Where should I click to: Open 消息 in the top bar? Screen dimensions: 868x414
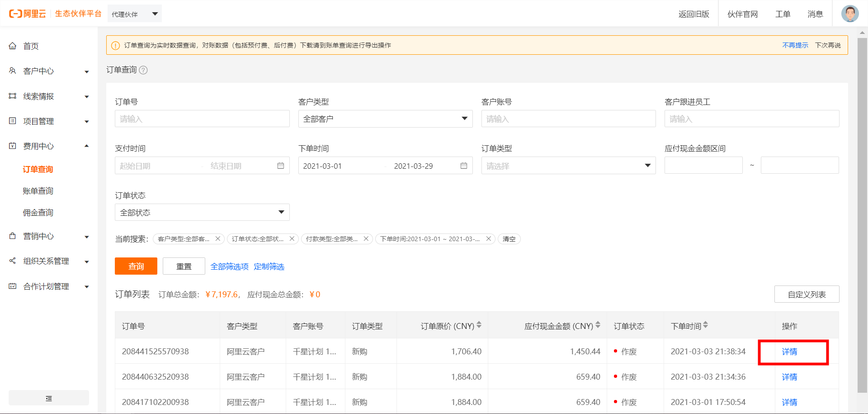(x=815, y=14)
